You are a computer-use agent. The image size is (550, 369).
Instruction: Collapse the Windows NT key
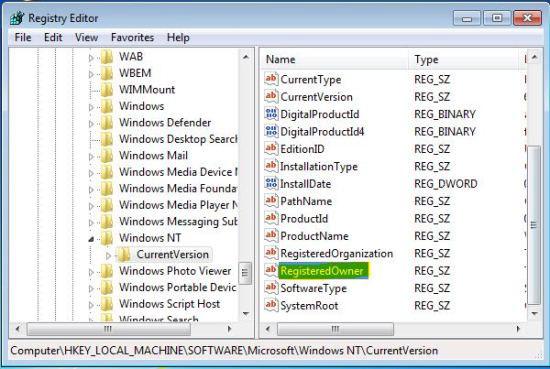(x=91, y=239)
